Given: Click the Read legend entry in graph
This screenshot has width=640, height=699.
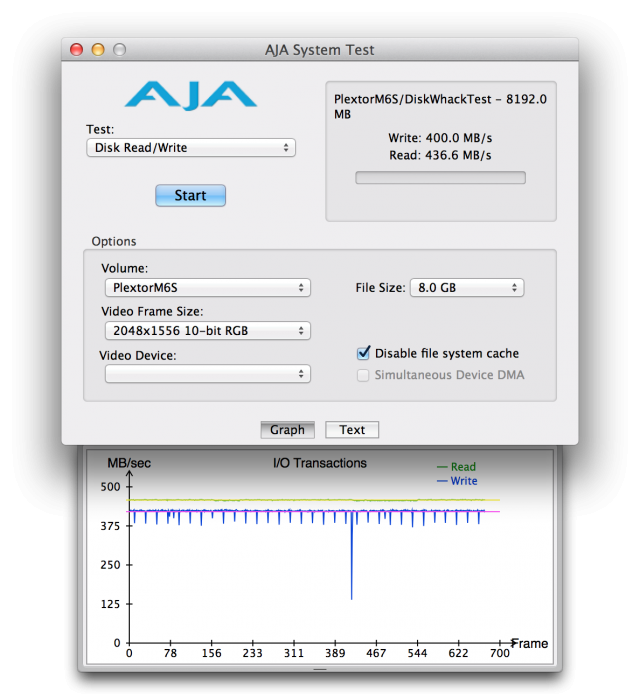Looking at the screenshot, I should (x=456, y=467).
